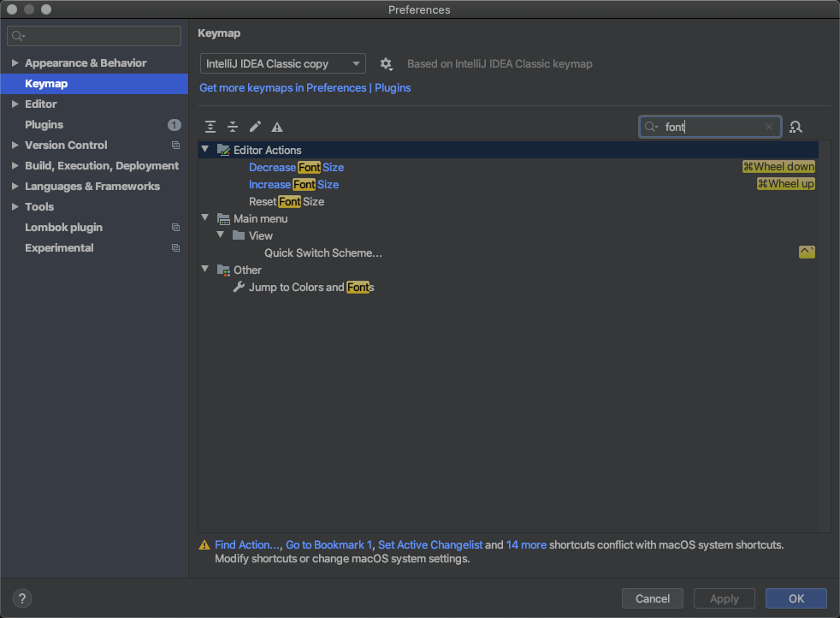This screenshot has width=840, height=618.
Task: Click the Cancel button
Action: point(653,598)
